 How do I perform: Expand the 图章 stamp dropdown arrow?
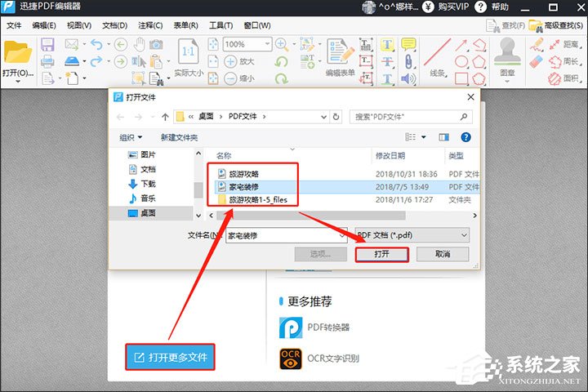[x=507, y=82]
